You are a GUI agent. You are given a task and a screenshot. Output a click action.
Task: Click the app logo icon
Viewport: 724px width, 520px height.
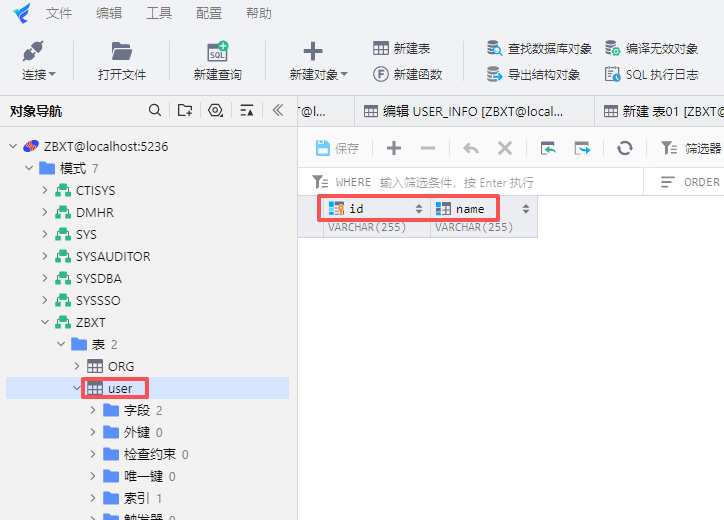coord(22,13)
